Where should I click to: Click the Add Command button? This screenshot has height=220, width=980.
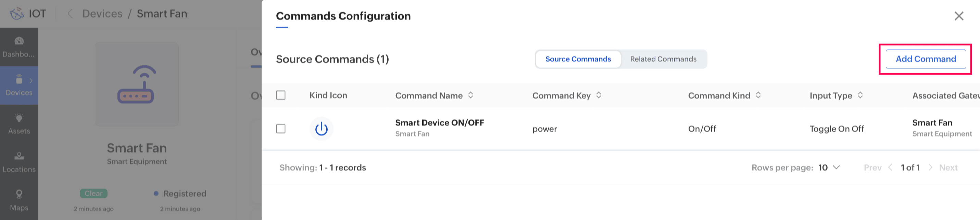[x=926, y=59]
